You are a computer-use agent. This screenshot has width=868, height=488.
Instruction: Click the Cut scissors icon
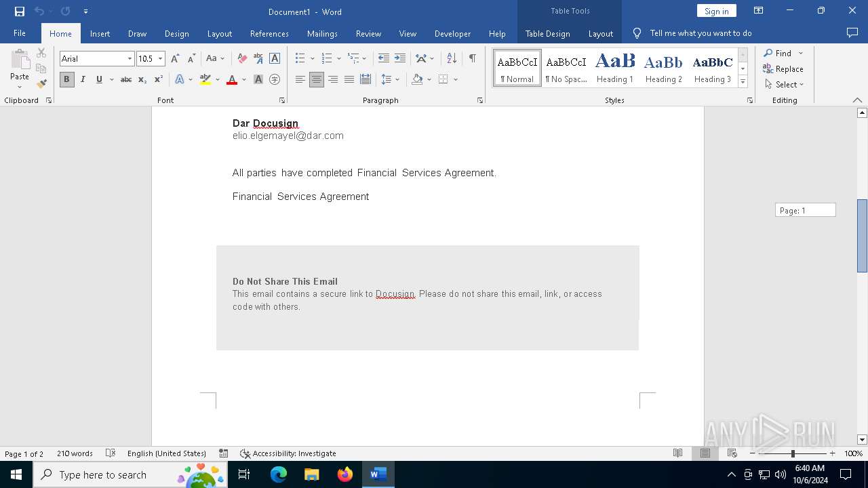(41, 53)
